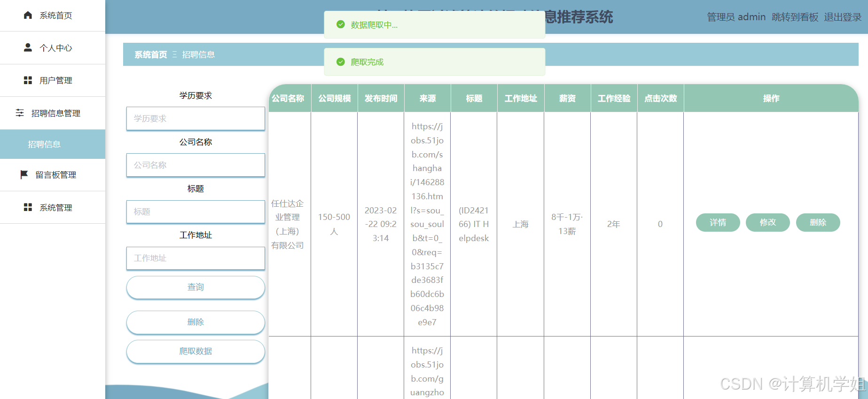Click the 学历要求 filter label

(x=195, y=95)
